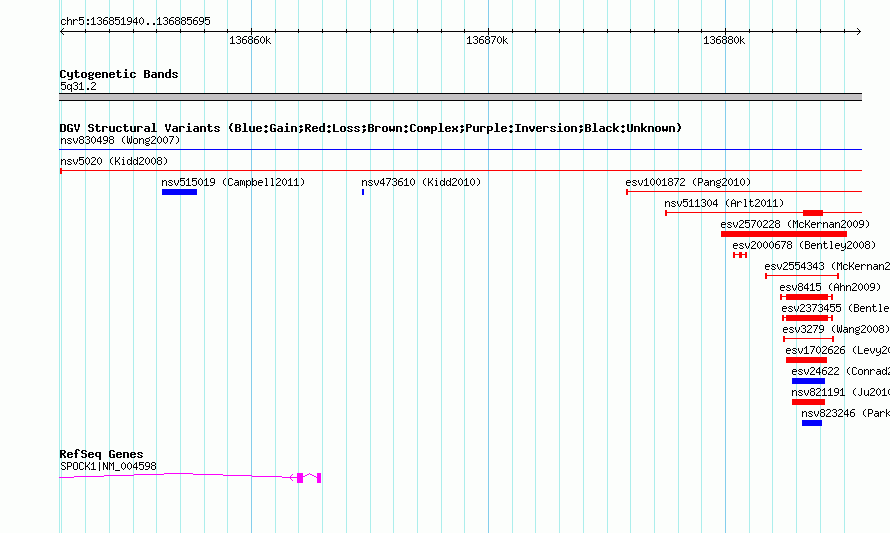Click the RefSeq Genes track title
Screen dimensions: 890x533
[101, 454]
